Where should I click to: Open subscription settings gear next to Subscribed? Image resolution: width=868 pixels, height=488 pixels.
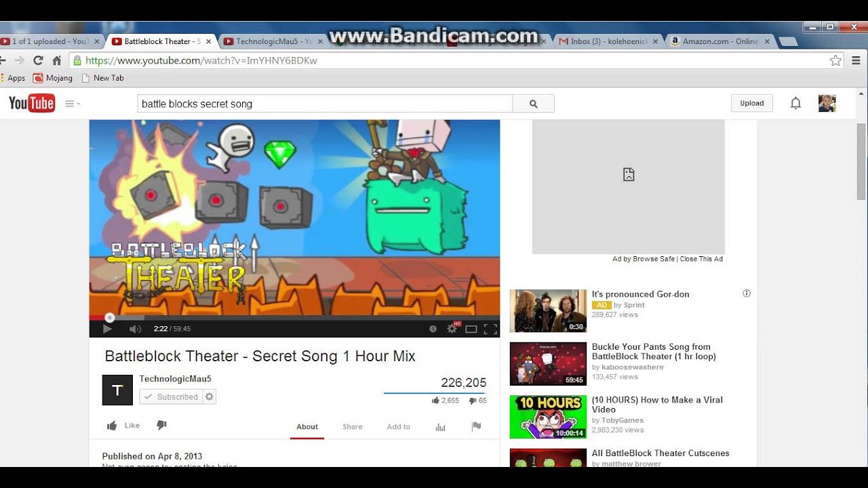click(x=210, y=397)
